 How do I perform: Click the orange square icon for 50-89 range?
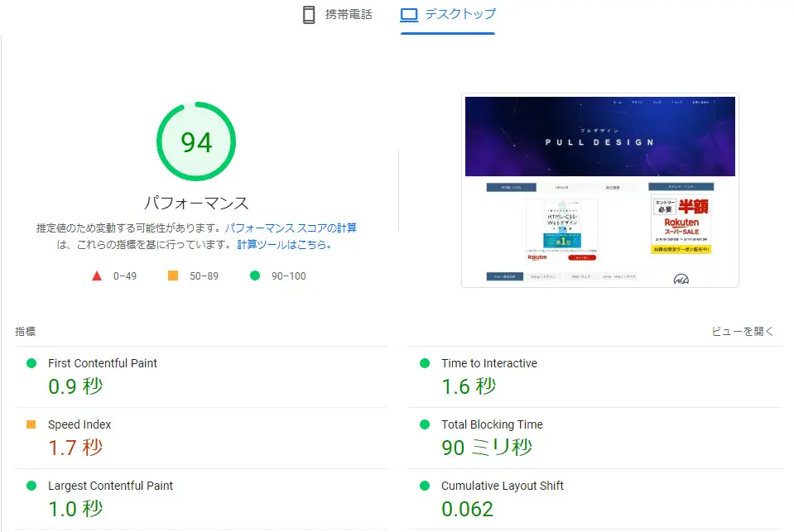[172, 276]
